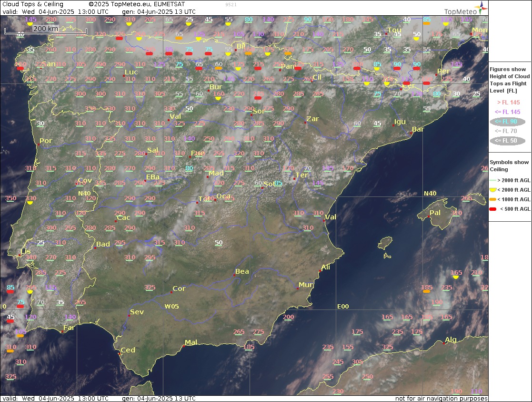Click the 'Sev' city label
This screenshot has height=402, width=532.
[137, 312]
